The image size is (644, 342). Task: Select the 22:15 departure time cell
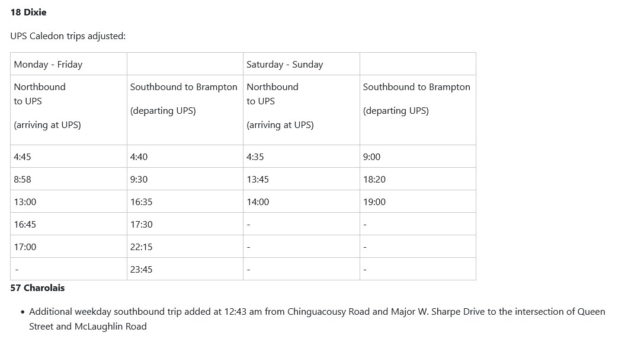click(x=142, y=247)
